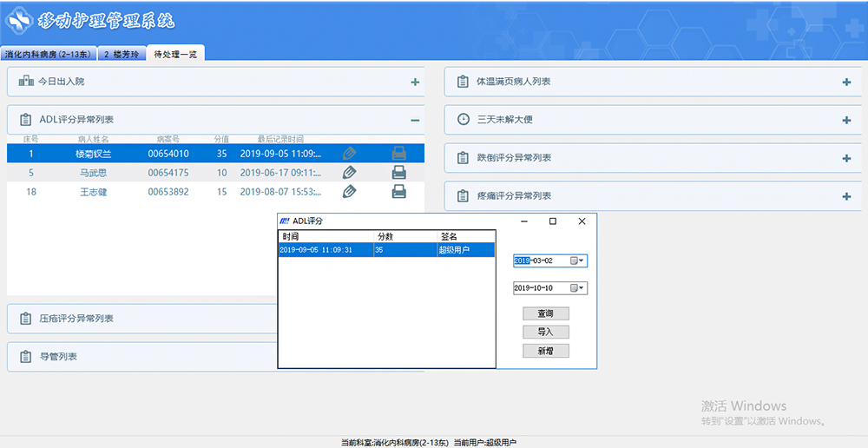Select patient name 楼菊钗兰
The width and height of the screenshot is (868, 448).
point(93,154)
